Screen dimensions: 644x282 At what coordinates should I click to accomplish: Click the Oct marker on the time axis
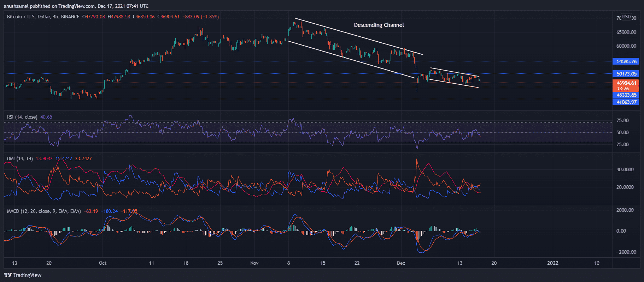point(103,263)
